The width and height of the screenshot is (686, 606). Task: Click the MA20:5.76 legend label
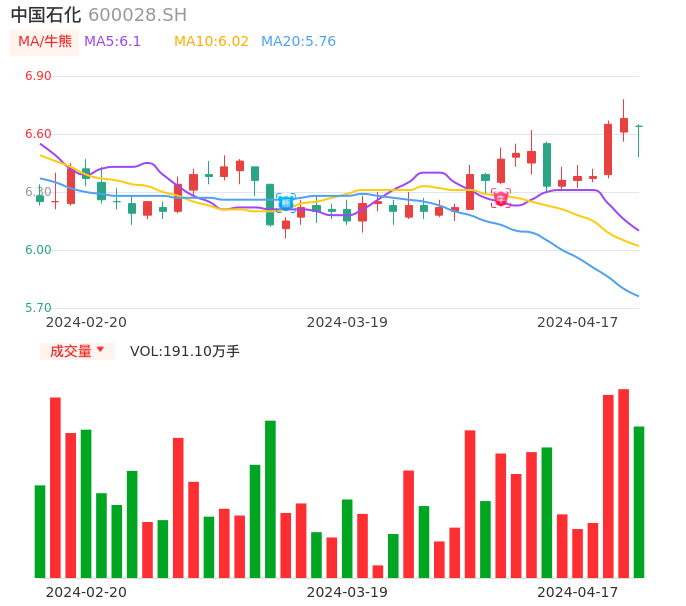click(298, 42)
